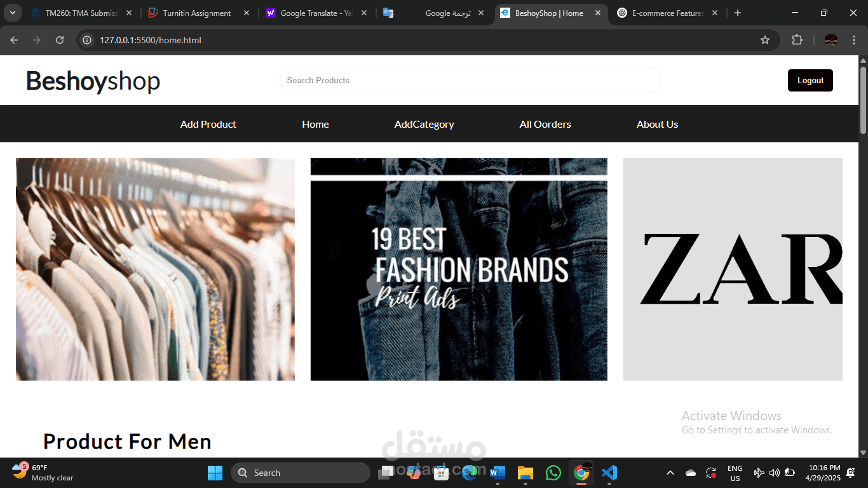Bookmark the page using the star icon
868x488 pixels.
[x=765, y=39]
